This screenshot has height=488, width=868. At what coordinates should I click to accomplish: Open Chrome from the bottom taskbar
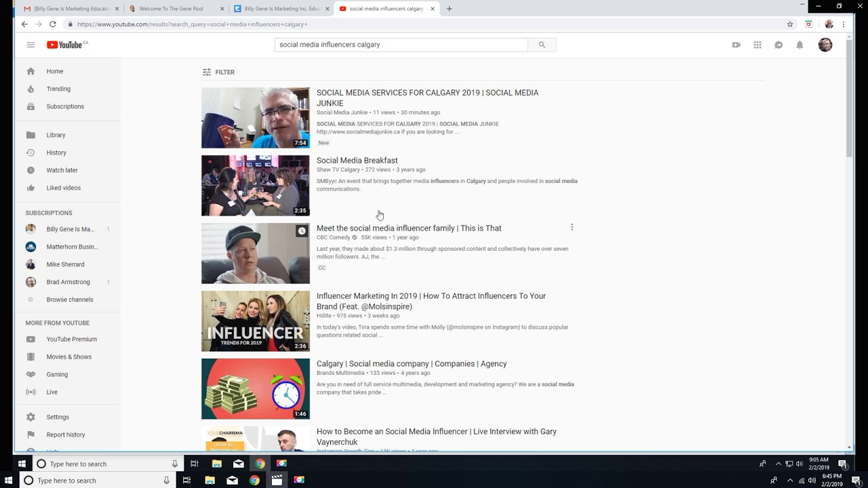pos(254,481)
